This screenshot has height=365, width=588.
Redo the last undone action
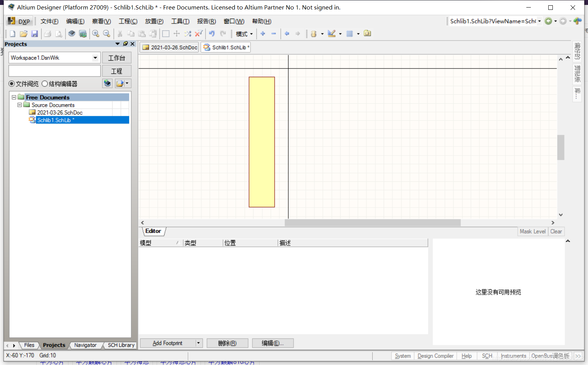(223, 34)
